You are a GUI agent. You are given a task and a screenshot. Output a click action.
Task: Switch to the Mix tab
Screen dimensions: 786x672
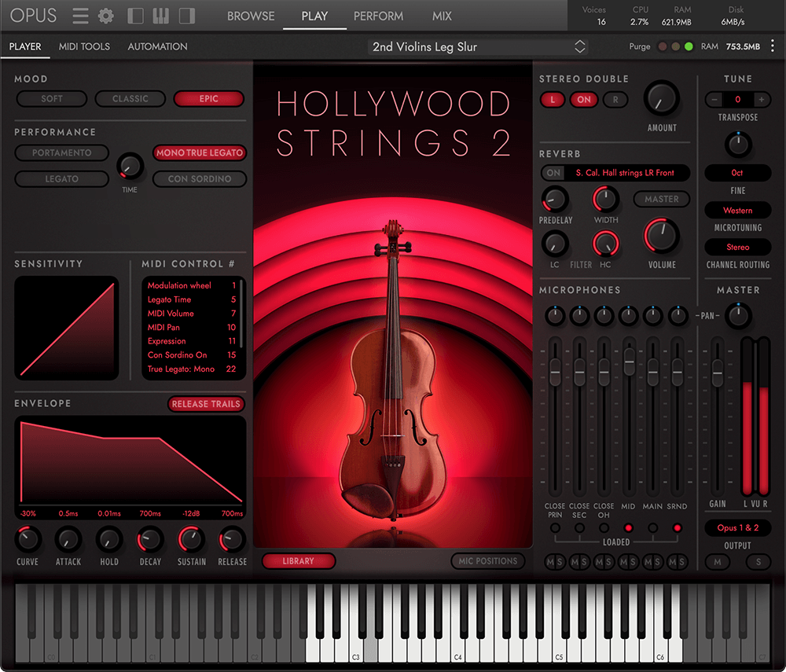(441, 16)
